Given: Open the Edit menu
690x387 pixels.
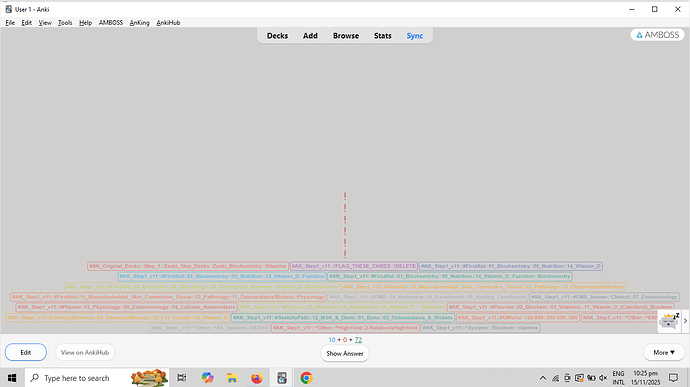Looking at the screenshot, I should click(x=26, y=22).
